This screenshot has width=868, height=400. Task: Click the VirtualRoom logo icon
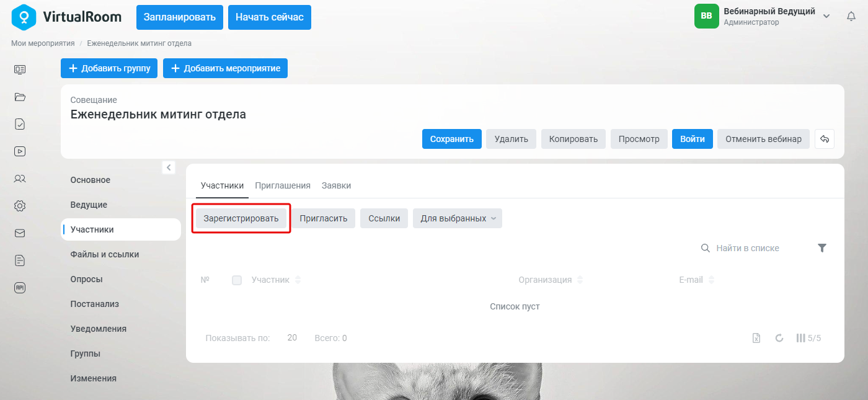[24, 17]
